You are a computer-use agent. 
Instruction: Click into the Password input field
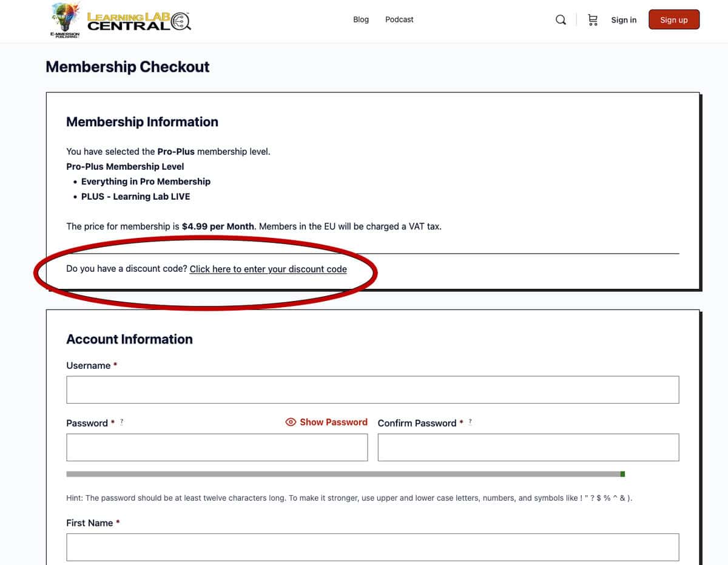coord(217,447)
